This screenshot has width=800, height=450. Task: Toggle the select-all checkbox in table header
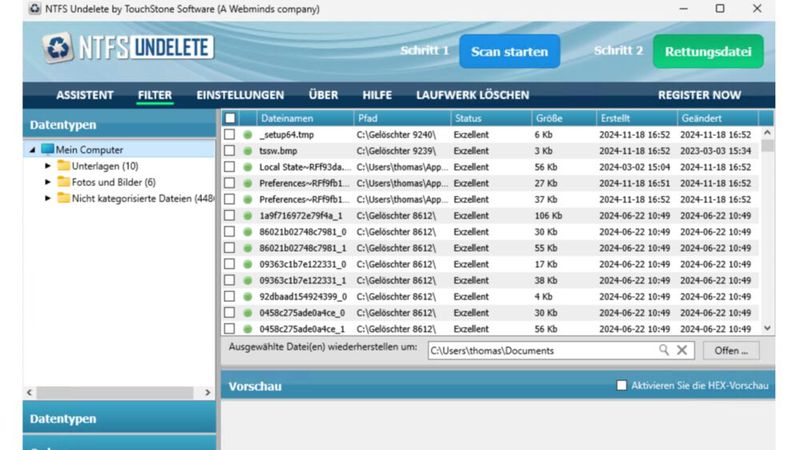(x=230, y=118)
